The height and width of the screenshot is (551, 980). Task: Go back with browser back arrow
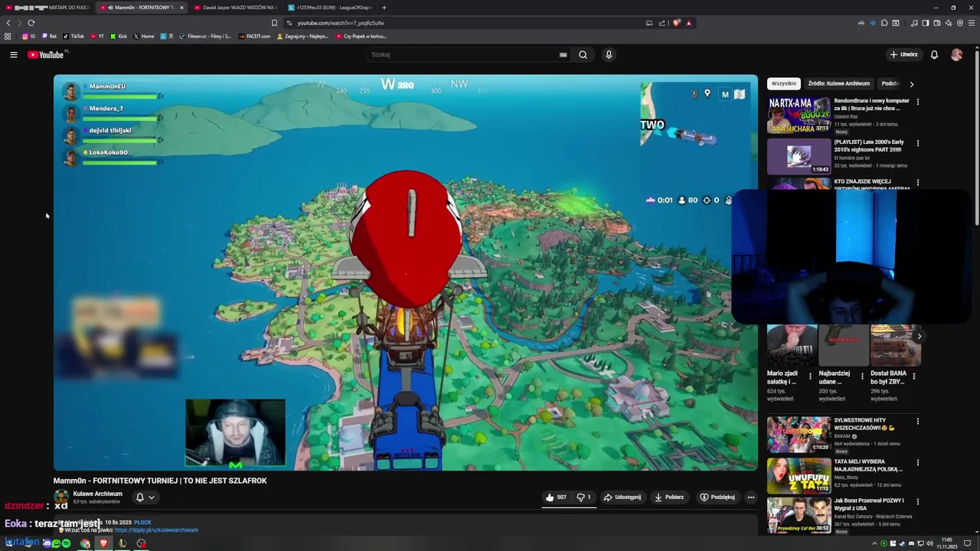(x=8, y=23)
